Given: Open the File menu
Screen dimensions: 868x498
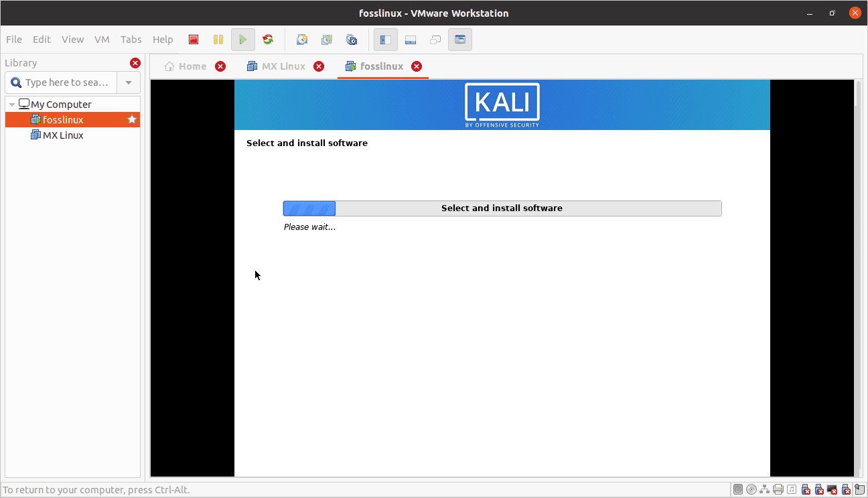Looking at the screenshot, I should click(x=13, y=40).
